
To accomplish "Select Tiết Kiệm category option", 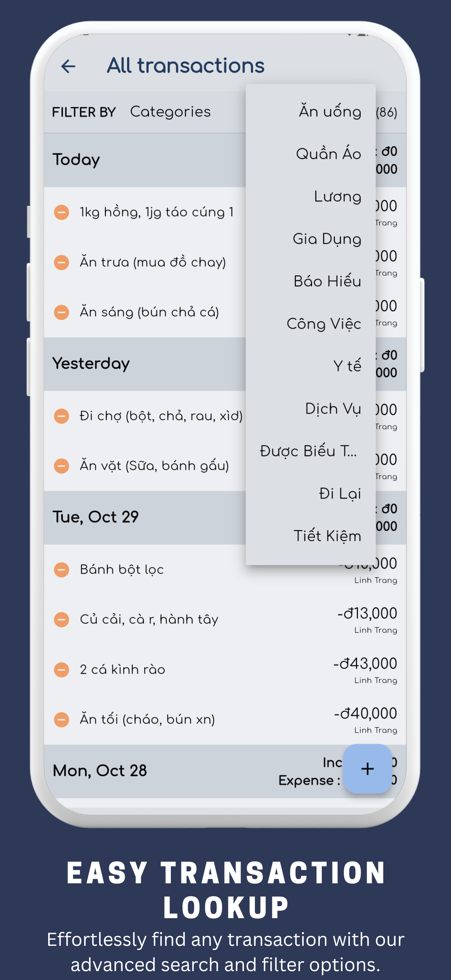I will click(327, 536).
